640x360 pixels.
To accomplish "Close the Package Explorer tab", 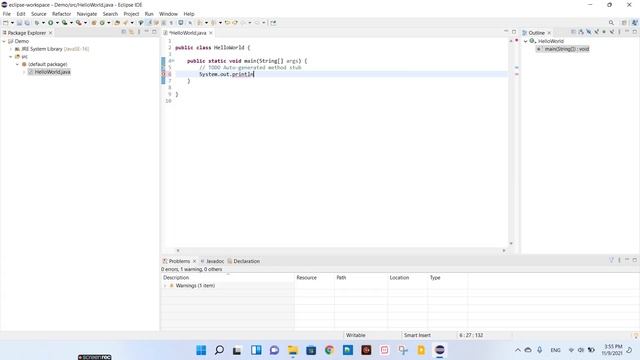I will click(x=51, y=33).
